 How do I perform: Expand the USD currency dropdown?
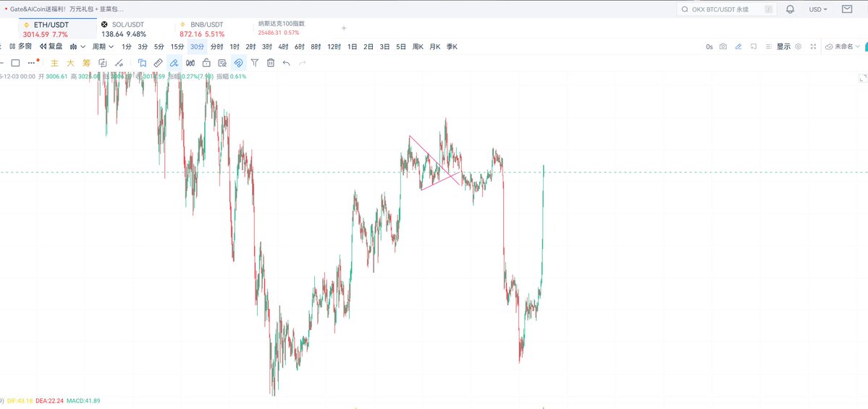[x=818, y=9]
